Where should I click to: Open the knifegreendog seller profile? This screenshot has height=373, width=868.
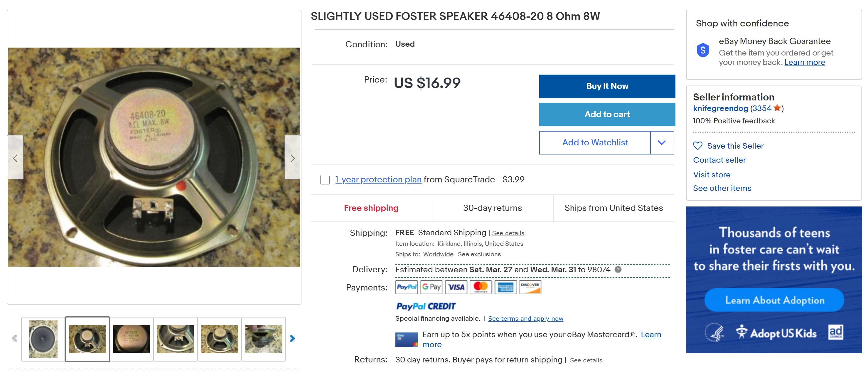tap(720, 108)
